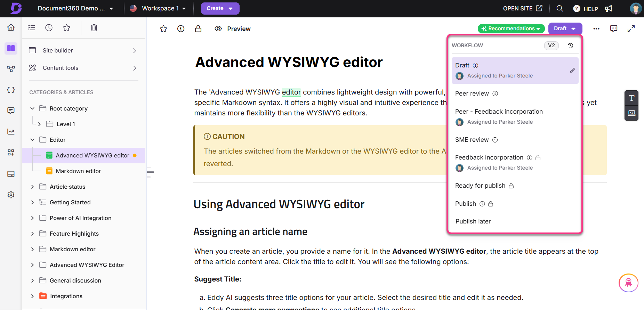644x310 pixels.
Task: Open the Article status category
Action: coord(67,187)
